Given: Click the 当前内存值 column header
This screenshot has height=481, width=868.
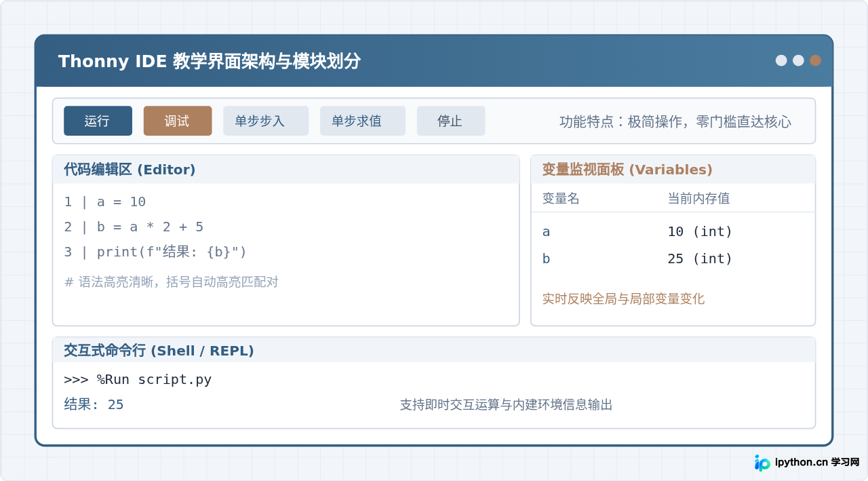Looking at the screenshot, I should tap(698, 199).
